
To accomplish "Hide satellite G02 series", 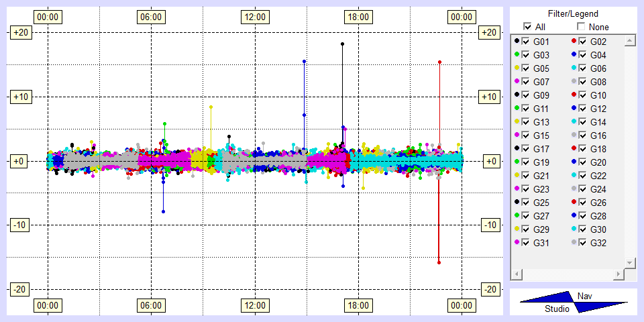I will pos(583,42).
